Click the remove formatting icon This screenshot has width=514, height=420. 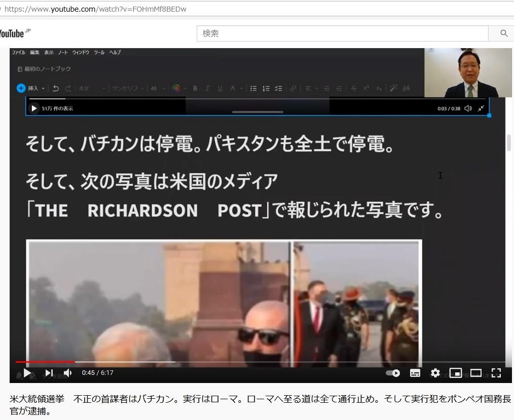pos(407,88)
